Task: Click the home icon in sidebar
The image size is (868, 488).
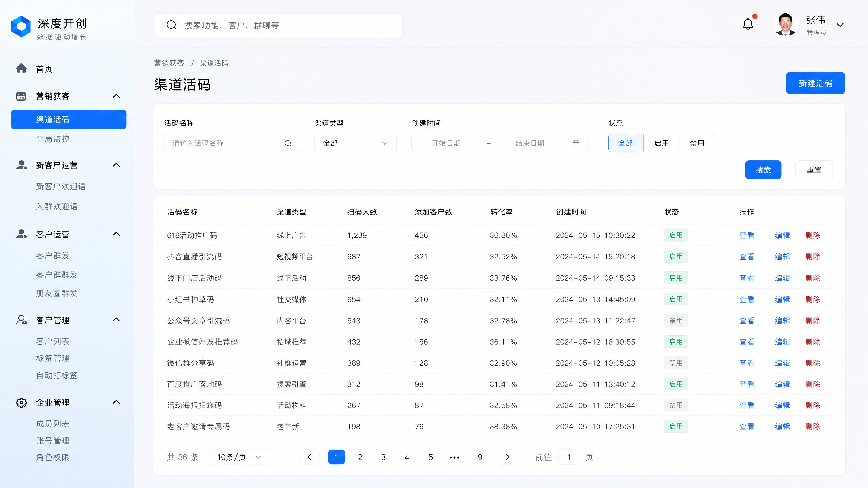Action: coord(21,68)
